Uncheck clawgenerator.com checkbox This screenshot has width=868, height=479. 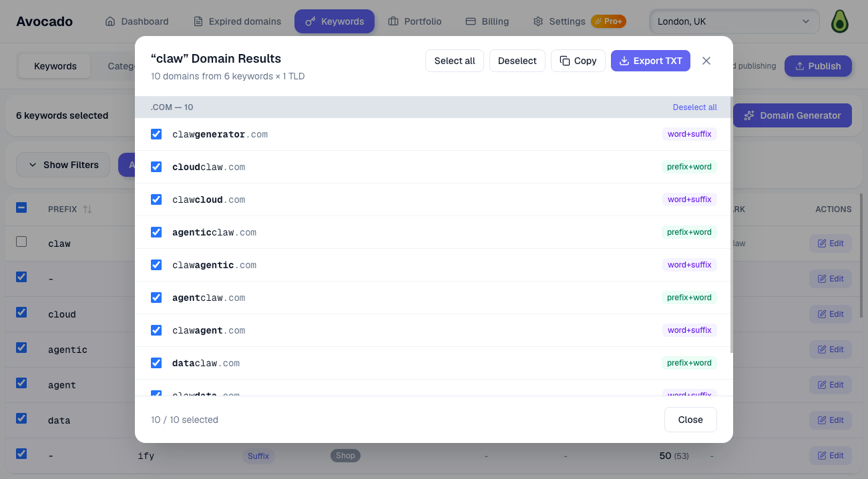click(x=156, y=134)
